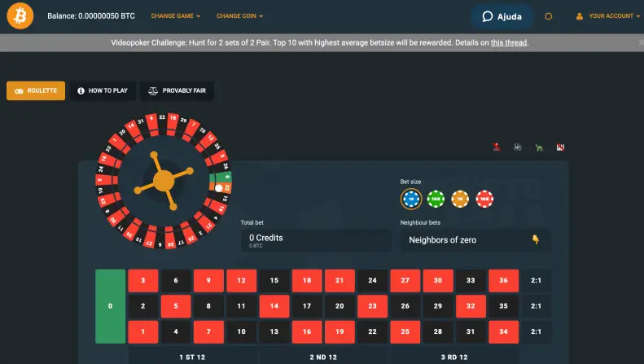Select the green 100 bet size chip

436,198
